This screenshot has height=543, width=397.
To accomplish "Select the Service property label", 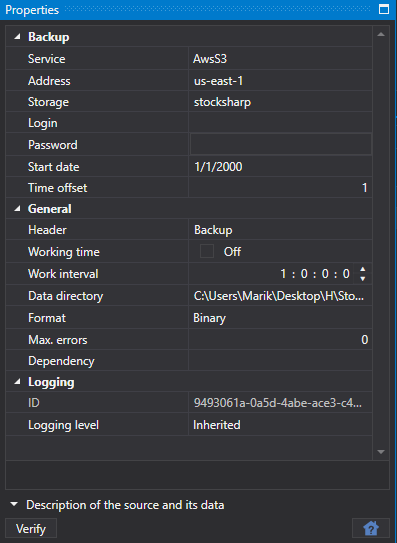I will 46,59.
